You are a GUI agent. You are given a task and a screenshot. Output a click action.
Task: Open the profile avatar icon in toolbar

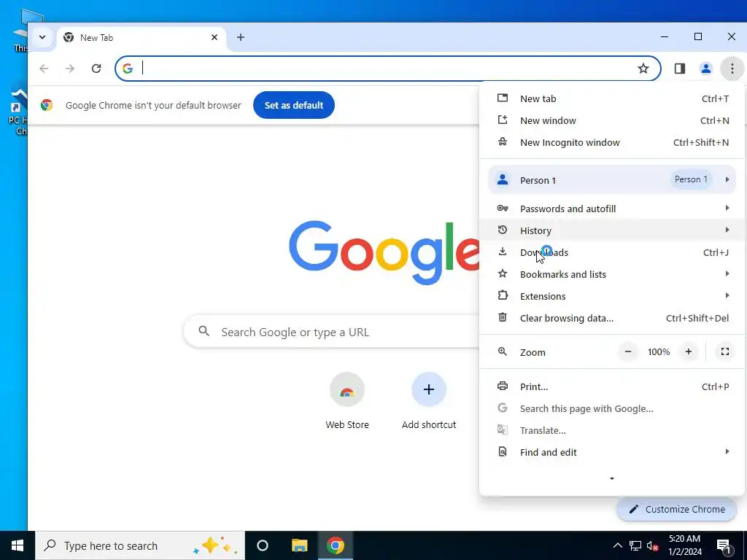pyautogui.click(x=705, y=69)
